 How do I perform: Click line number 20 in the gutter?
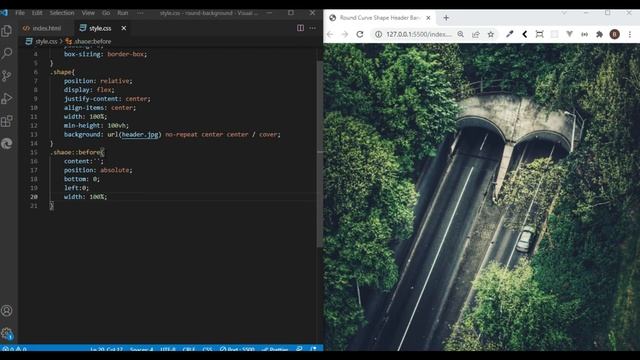[34, 197]
